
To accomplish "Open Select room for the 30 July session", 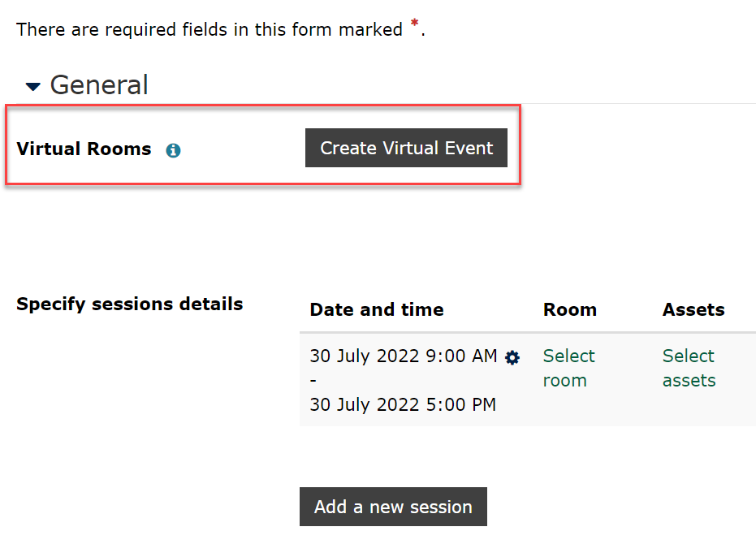I will tap(568, 368).
